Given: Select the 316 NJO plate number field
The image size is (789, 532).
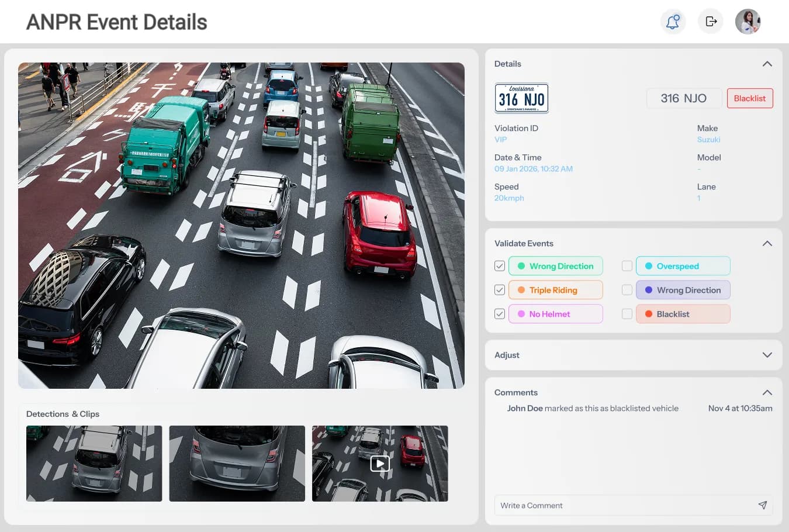Looking at the screenshot, I should (x=684, y=98).
